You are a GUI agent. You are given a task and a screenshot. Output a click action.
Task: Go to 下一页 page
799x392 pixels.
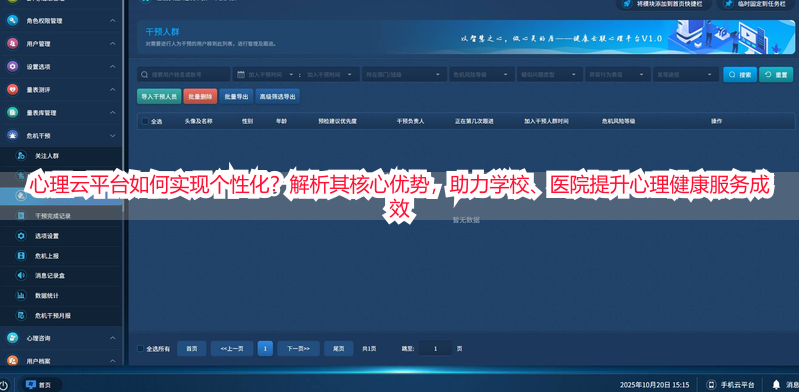298,349
